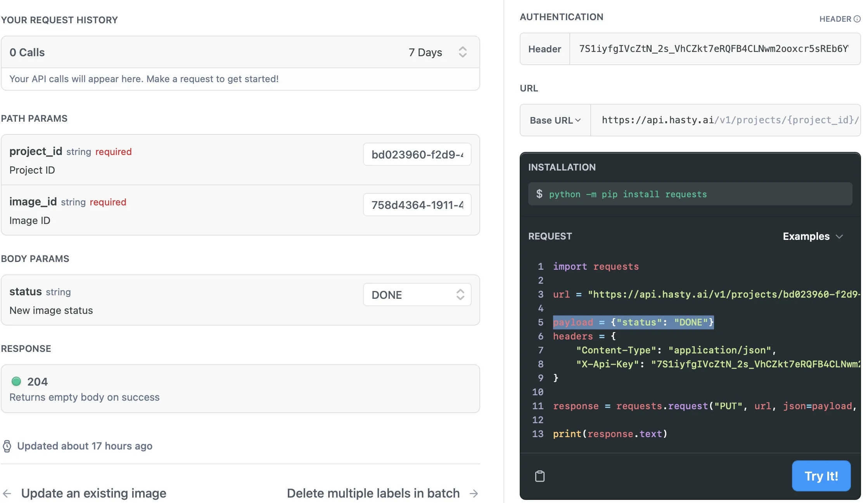Click the dollar prompt in installation command
Viewport: 868px width, 503px height.
539,194
